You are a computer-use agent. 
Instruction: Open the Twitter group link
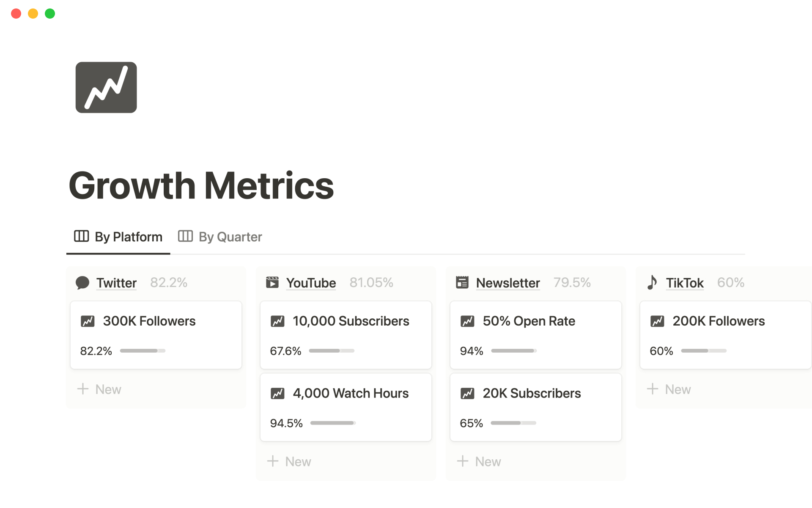tap(116, 283)
